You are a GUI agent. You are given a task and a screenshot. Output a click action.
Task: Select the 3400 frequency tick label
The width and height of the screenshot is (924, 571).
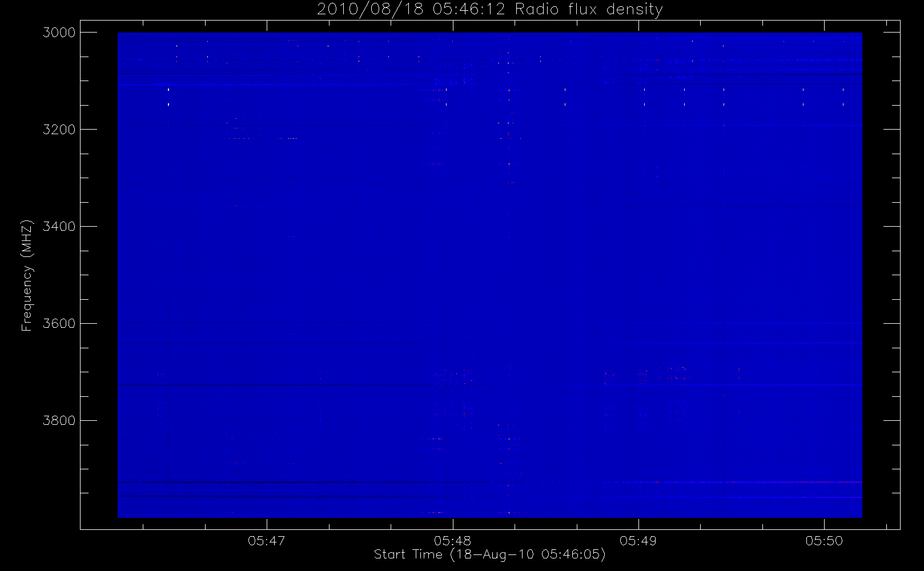[x=59, y=227]
